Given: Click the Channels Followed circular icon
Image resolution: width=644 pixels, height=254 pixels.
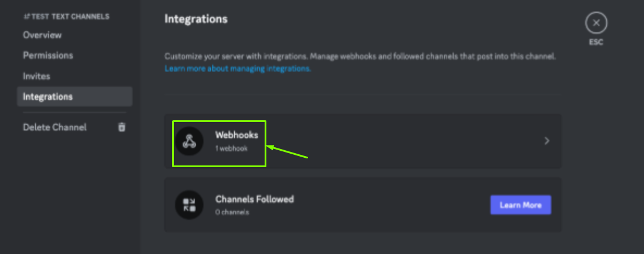Looking at the screenshot, I should 189,205.
